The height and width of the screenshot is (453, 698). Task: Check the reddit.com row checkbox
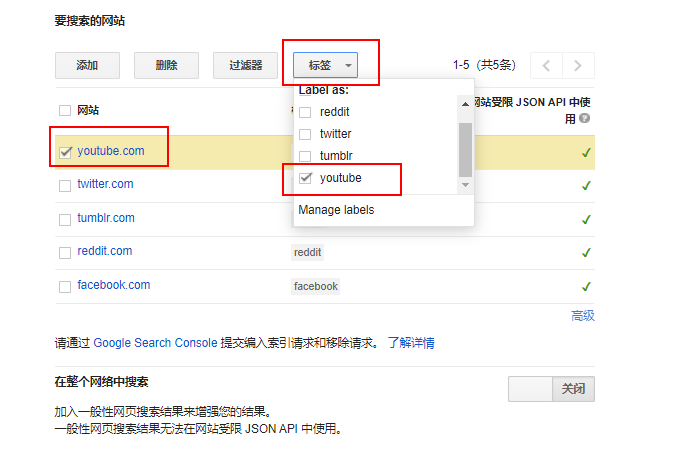[65, 253]
